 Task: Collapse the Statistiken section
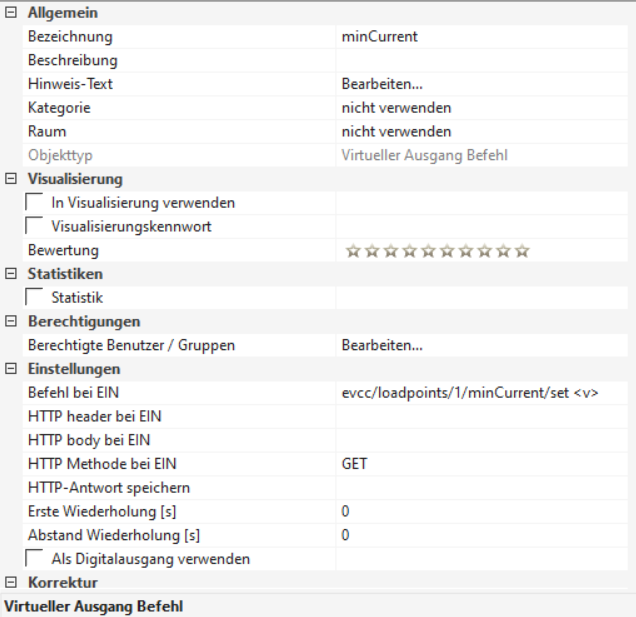coord(11,273)
